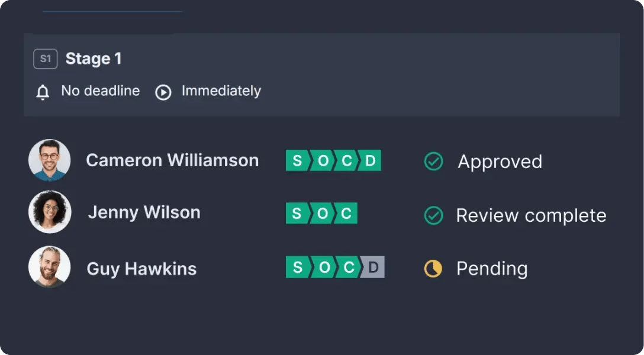644x355 pixels.
Task: Click Cameron Williamson's green Approved checkmark icon
Action: pyautogui.click(x=434, y=162)
